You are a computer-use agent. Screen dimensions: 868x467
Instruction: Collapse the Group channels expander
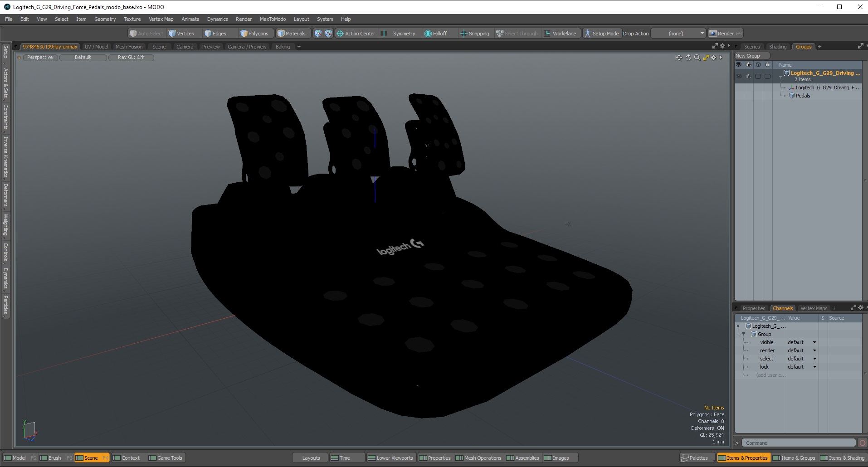[x=744, y=334]
